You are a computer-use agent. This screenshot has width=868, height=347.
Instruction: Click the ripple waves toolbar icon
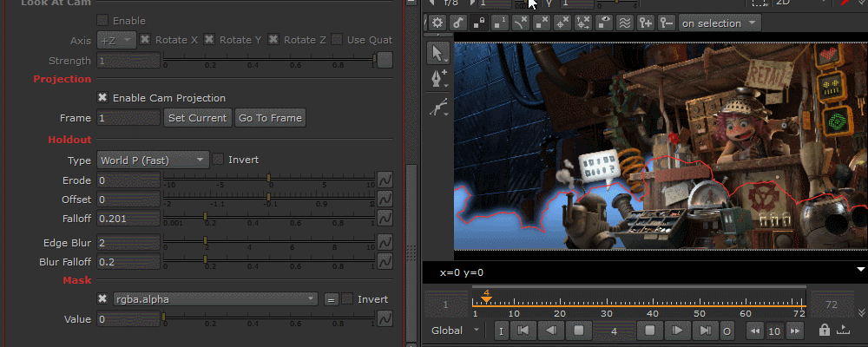tap(625, 23)
